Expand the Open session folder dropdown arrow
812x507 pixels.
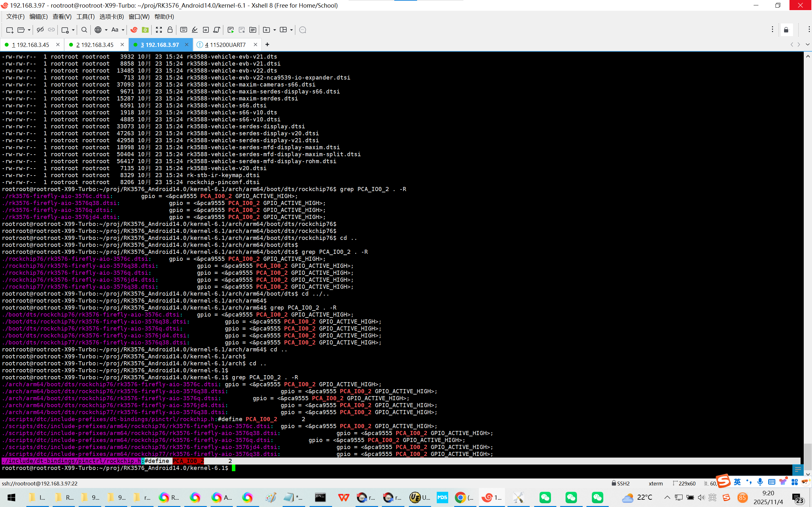[29, 30]
